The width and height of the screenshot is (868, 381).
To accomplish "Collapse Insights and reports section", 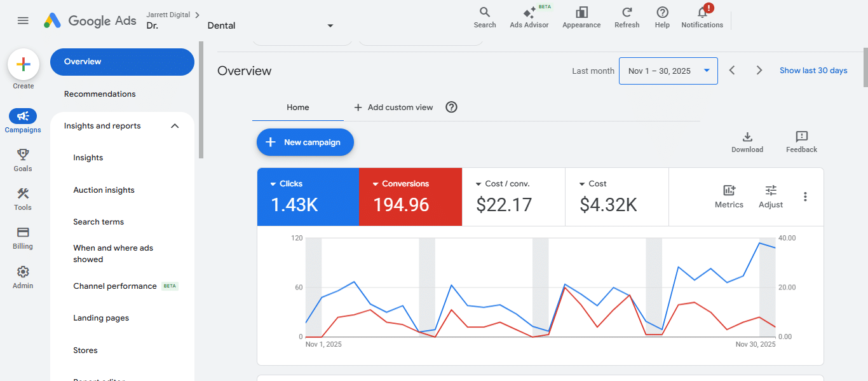I will pyautogui.click(x=175, y=126).
